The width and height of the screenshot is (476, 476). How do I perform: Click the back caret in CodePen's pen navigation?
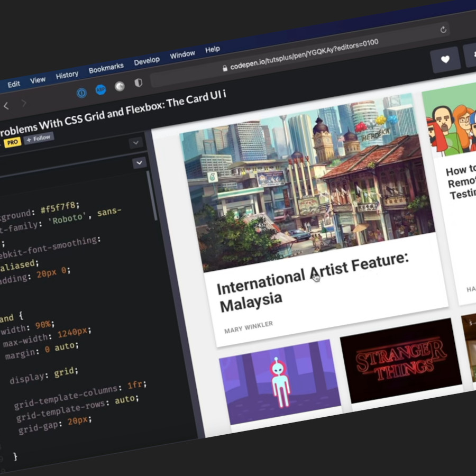(5, 106)
